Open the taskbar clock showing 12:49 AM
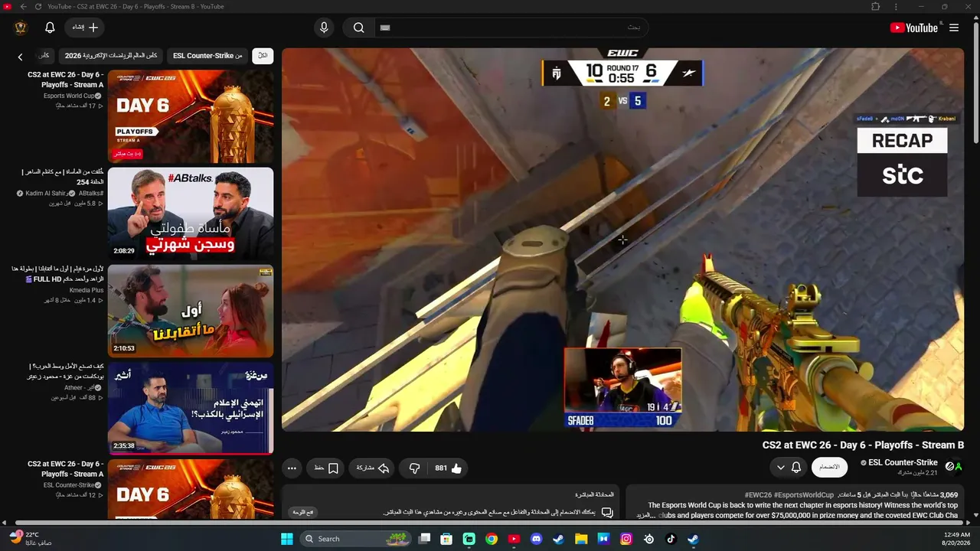 [957, 539]
